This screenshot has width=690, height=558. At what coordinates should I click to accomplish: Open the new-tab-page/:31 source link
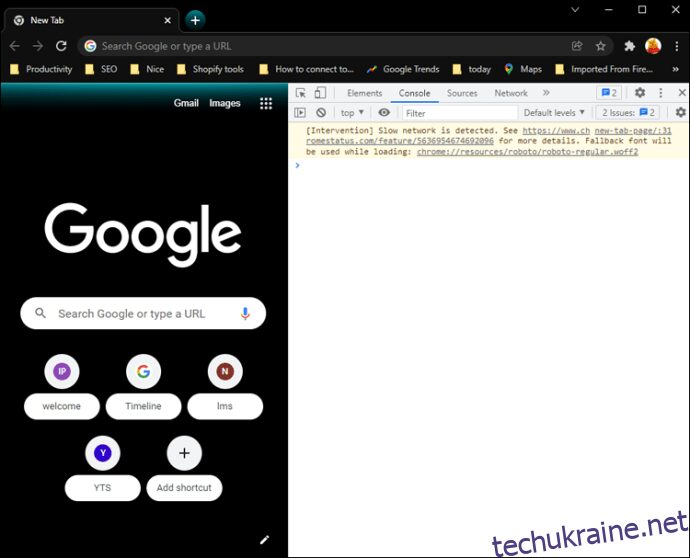click(x=633, y=131)
